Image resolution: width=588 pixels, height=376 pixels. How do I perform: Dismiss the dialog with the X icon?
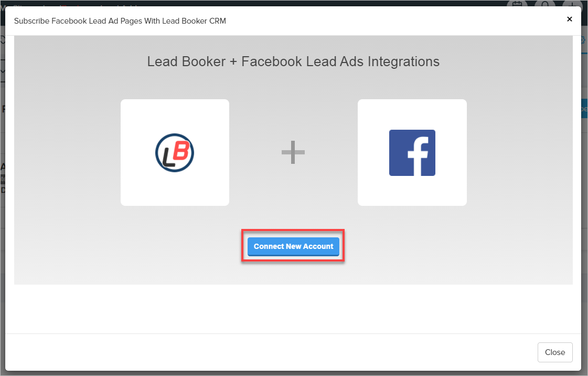pyautogui.click(x=569, y=19)
